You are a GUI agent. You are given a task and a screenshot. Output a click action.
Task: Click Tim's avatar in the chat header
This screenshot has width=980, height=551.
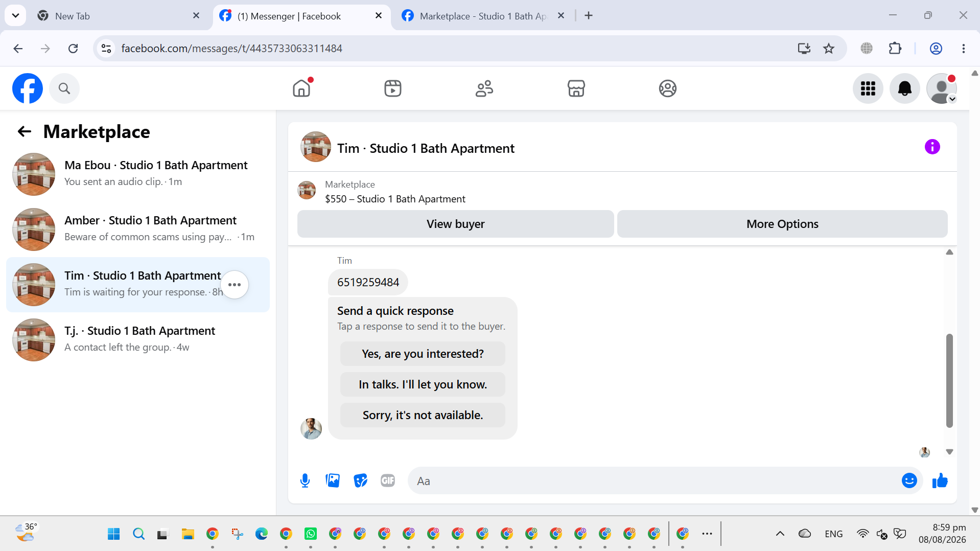click(316, 147)
